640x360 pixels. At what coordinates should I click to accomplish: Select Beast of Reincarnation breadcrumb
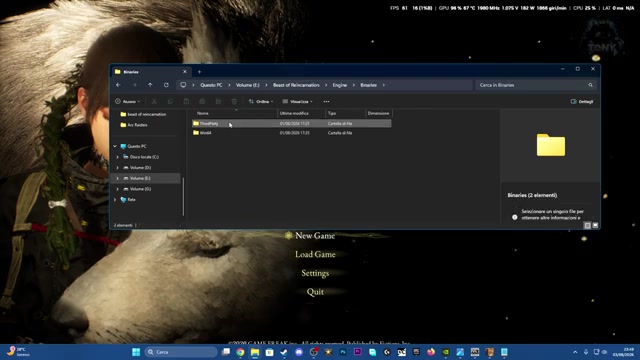[296, 85]
